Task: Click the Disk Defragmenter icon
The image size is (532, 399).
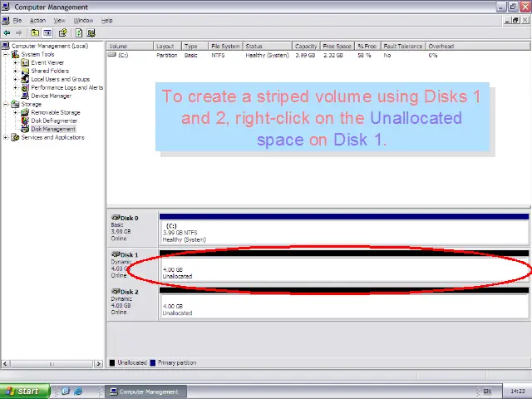Action: [25, 121]
